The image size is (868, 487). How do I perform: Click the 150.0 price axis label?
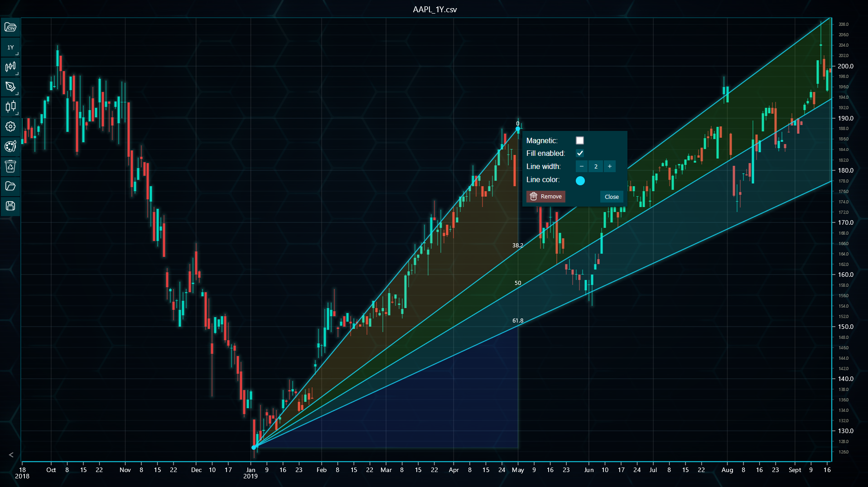tap(845, 327)
